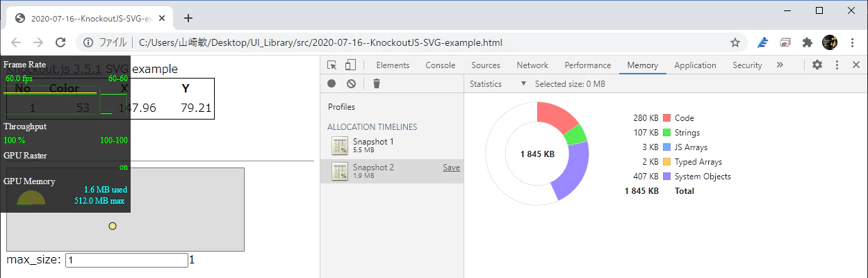The image size is (868, 278).
Task: Switch to the Console tab
Action: (x=440, y=65)
